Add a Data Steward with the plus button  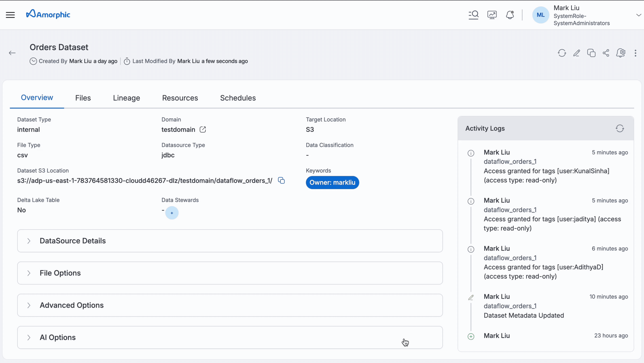click(172, 213)
